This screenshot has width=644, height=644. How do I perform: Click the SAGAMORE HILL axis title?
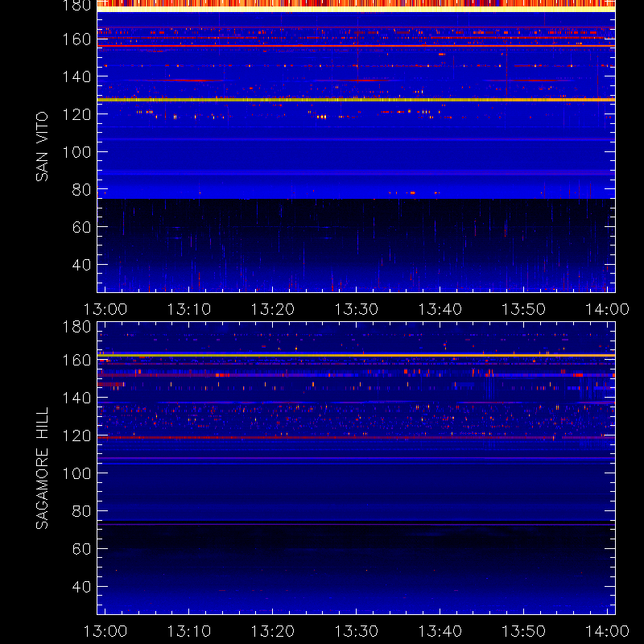coord(42,469)
